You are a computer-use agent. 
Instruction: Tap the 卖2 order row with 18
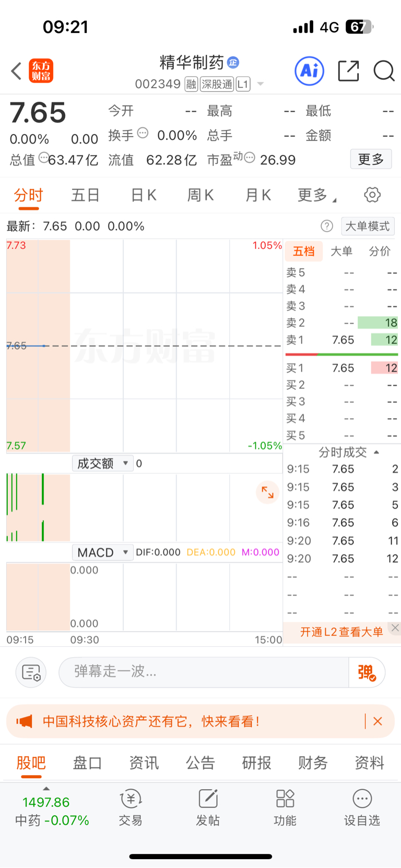point(342,323)
